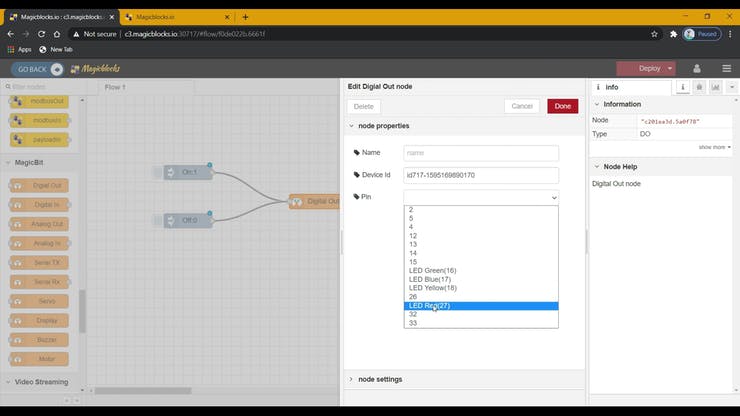Choose pin option 33

tap(481, 323)
